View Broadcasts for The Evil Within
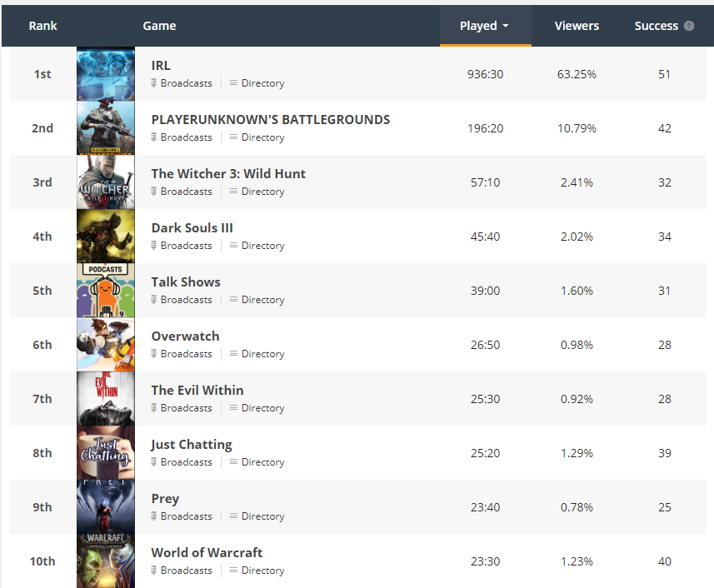714x588 pixels. [x=182, y=408]
